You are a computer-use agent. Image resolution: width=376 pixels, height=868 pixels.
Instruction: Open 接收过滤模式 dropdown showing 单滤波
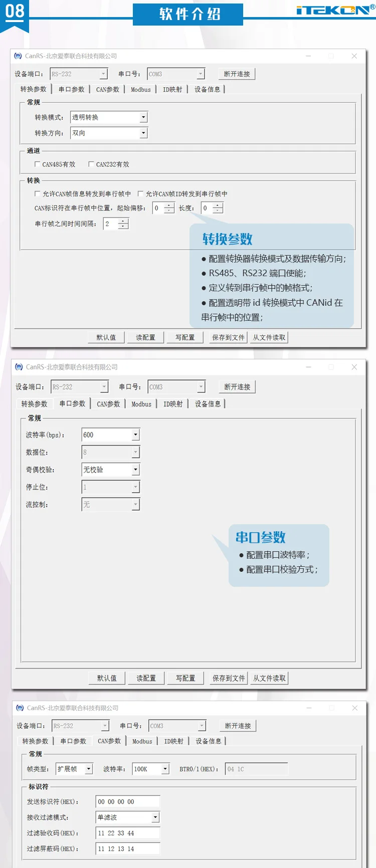128,817
